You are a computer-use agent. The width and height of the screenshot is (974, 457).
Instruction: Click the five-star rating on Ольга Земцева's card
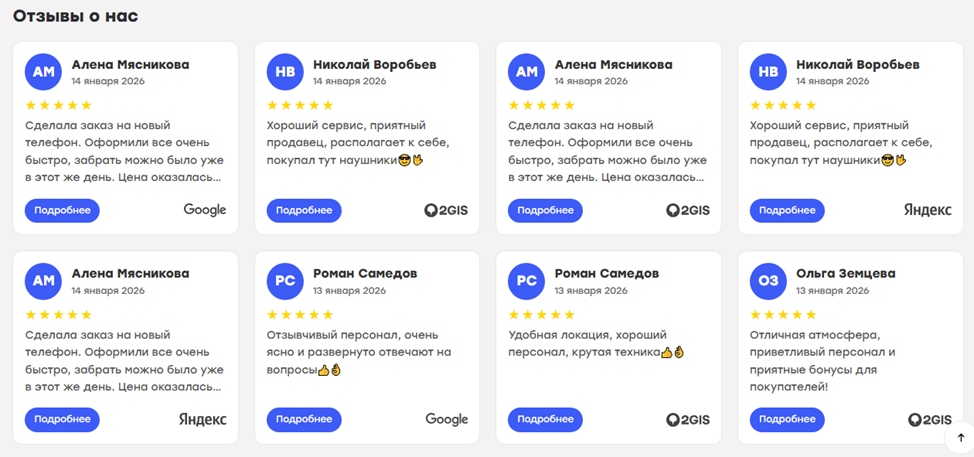(x=783, y=315)
